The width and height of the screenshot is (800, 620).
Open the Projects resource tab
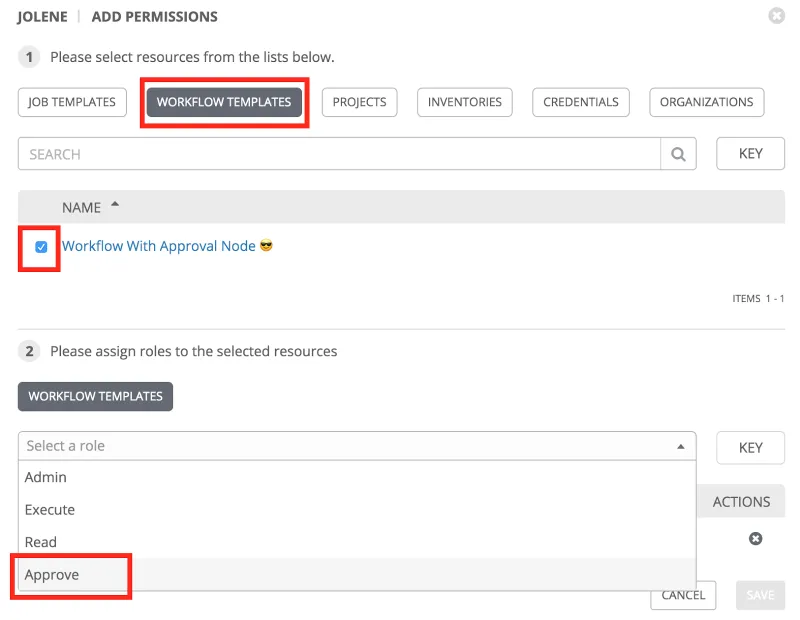tap(359, 102)
